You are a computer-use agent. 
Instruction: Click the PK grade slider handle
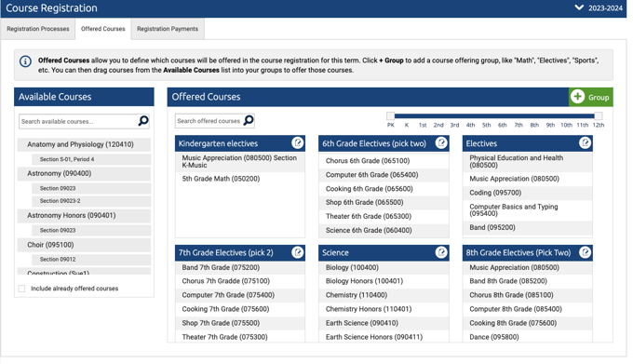pyautogui.click(x=390, y=116)
